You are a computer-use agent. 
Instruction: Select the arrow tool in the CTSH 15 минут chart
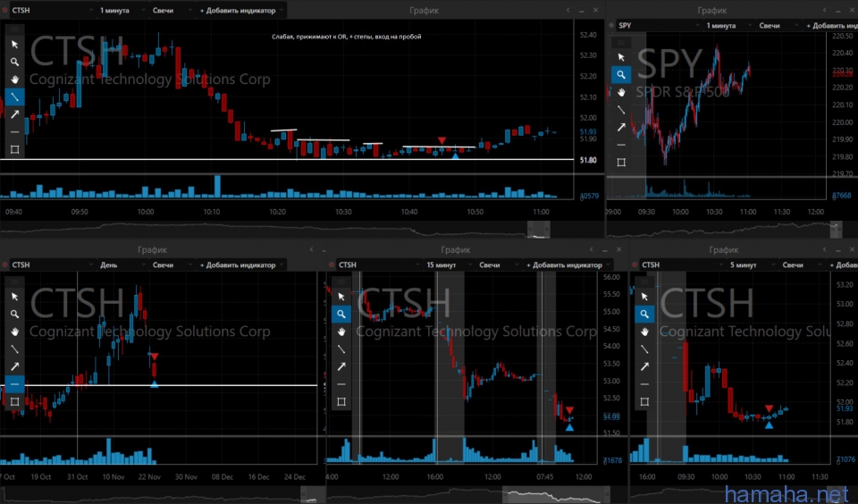coord(341,366)
